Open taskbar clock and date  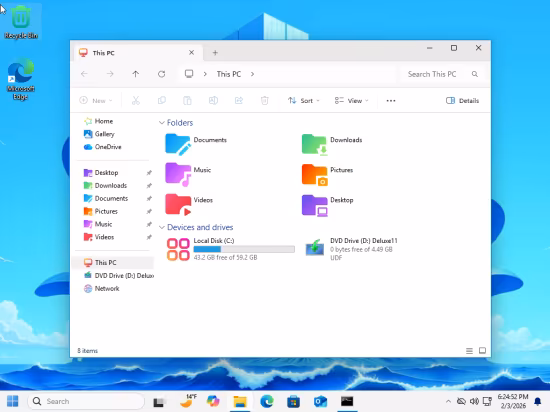(x=513, y=401)
